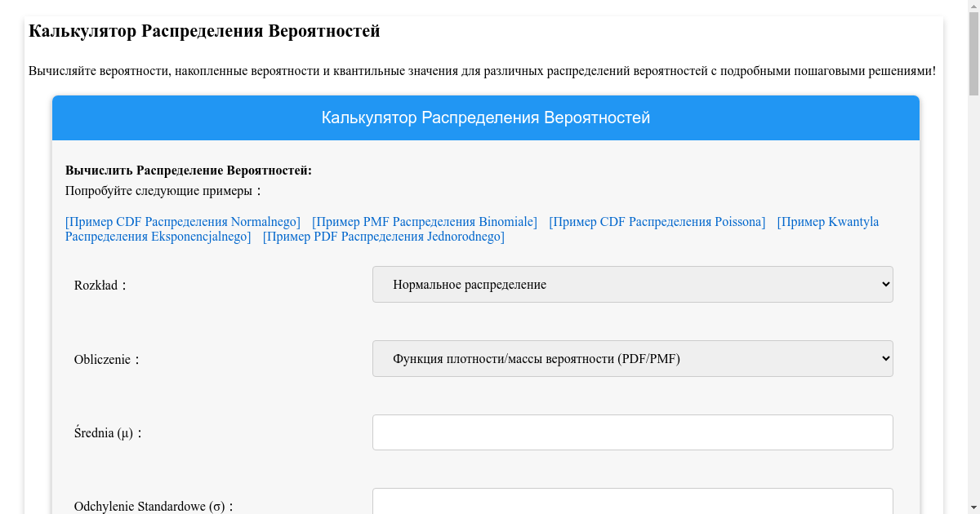Open the Normal distribution CDF example link
The height and width of the screenshot is (514, 980).
tap(183, 222)
